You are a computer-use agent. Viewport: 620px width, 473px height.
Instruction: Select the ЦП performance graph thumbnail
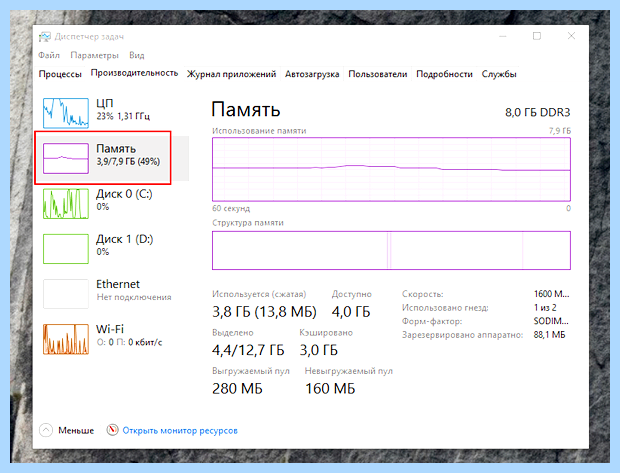(x=66, y=113)
